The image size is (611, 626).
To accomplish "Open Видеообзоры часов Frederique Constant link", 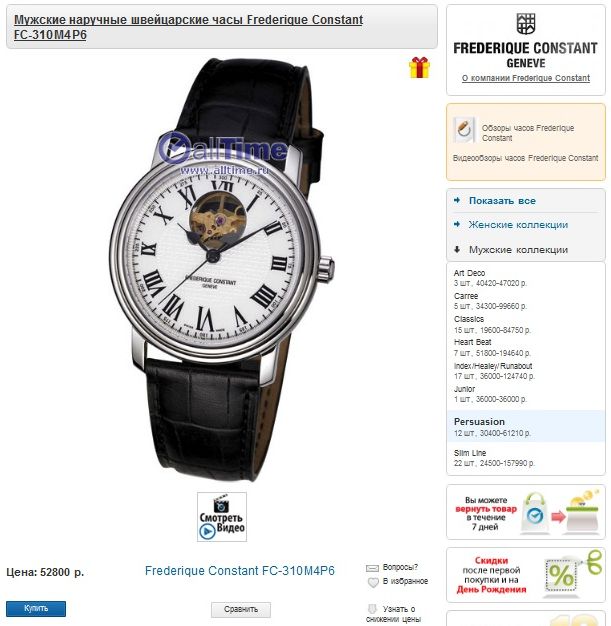I will tap(525, 158).
